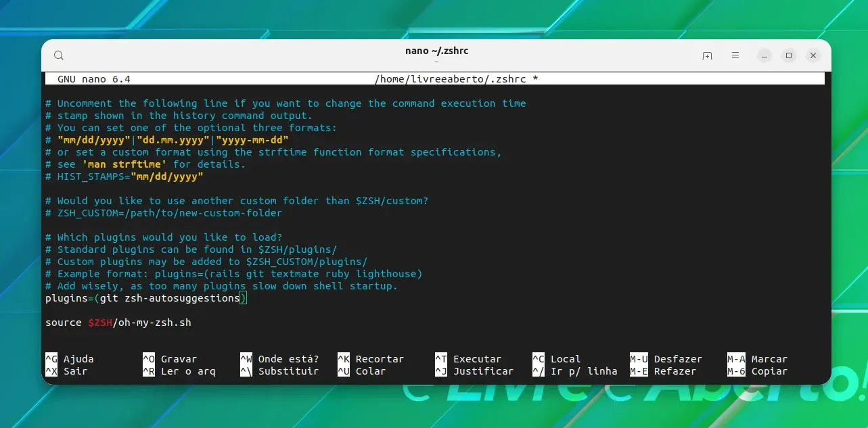This screenshot has width=868, height=428.
Task: Click the ^T Executar shortcut
Action: [x=468, y=359]
